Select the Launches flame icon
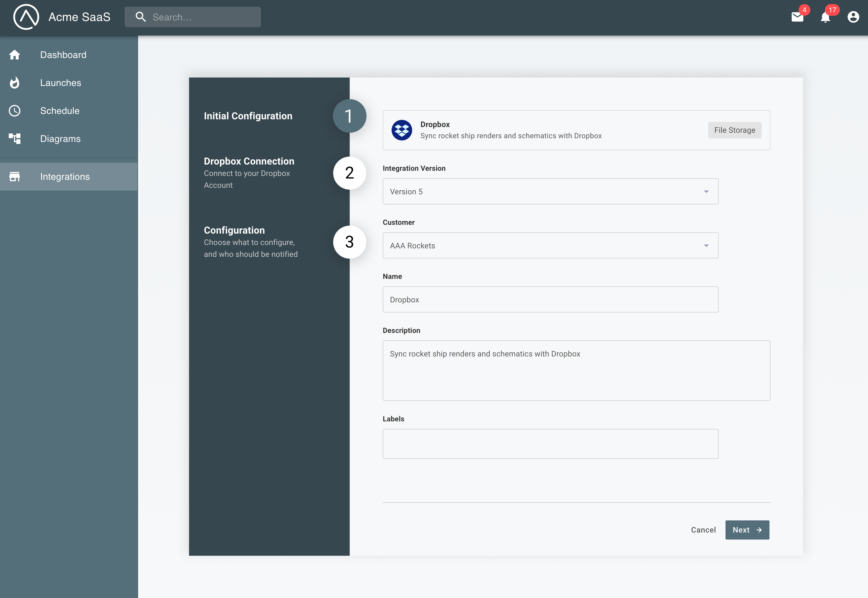Viewport: 868px width, 598px height. [15, 83]
